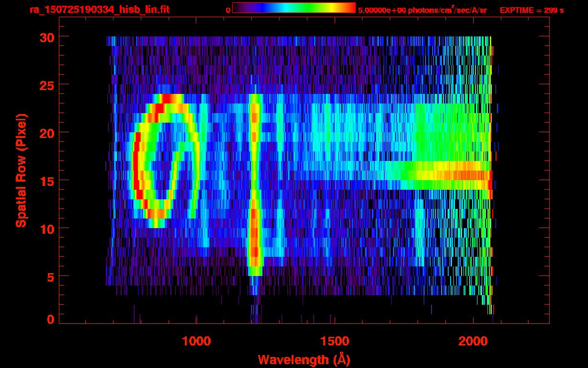Click the y-axis tick label 5
Viewport: 588px width, 368px height.
50,276
